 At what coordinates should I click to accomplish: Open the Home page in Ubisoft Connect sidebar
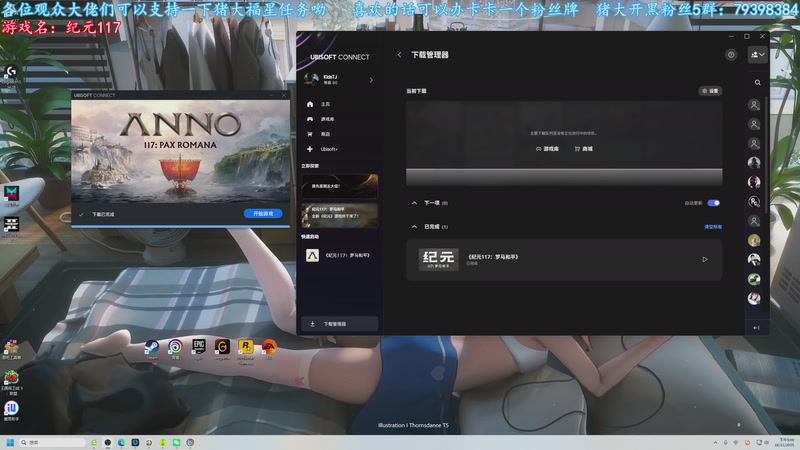319,104
